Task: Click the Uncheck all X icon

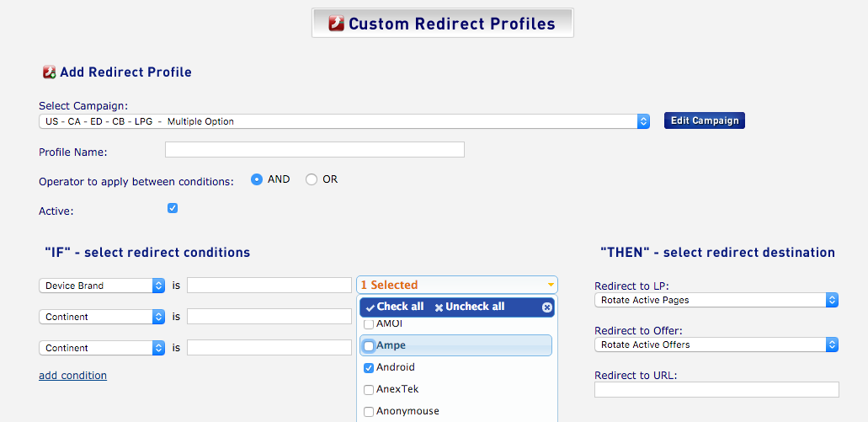Action: coord(439,307)
